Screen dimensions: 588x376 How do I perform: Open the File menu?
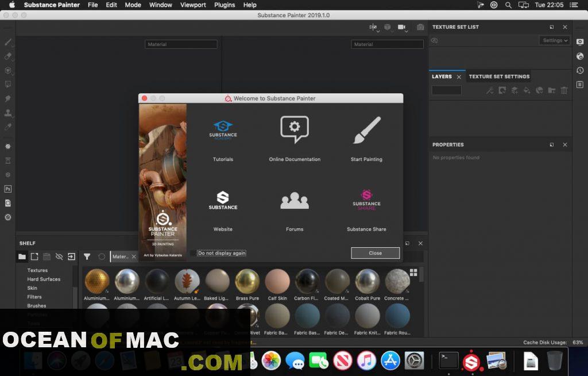[x=92, y=5]
